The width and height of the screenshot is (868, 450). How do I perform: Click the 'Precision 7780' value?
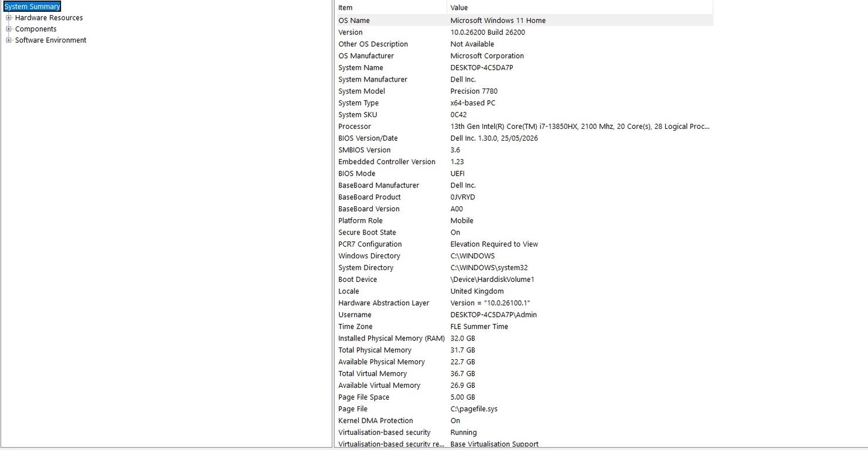[474, 91]
